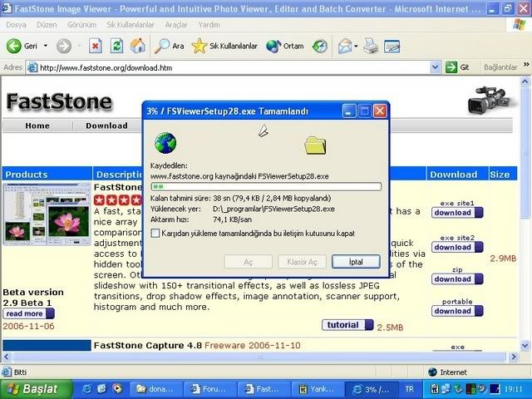Open the Download tab on FastStone page
This screenshot has width=532, height=399.
107,126
